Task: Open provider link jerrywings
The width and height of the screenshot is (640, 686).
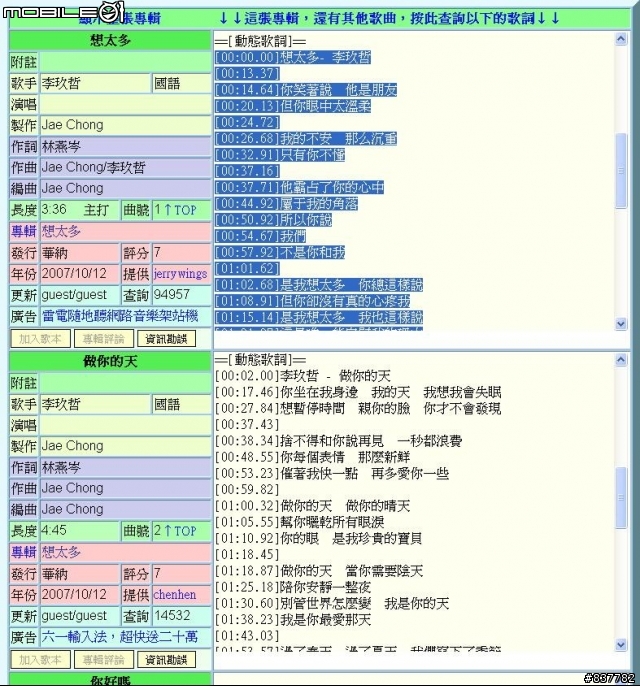Action: coord(180,274)
